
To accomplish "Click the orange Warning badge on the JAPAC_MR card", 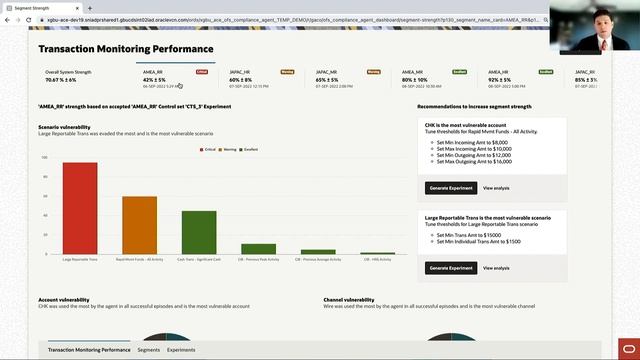I will tap(373, 72).
